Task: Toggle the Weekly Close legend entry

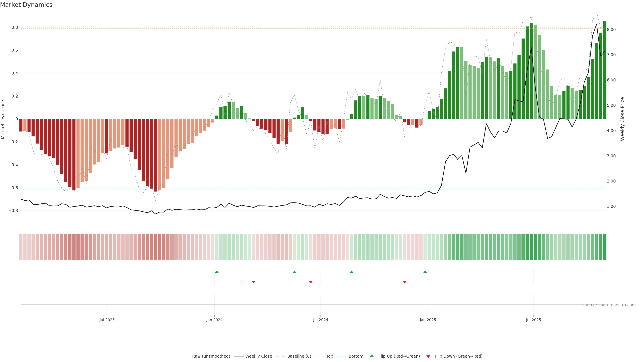Action: 258,356
